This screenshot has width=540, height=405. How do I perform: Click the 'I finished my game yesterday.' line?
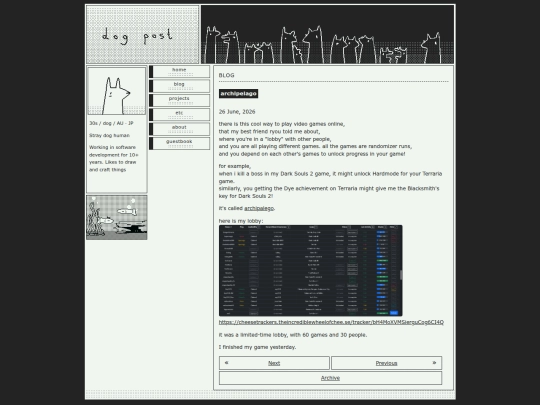pyautogui.click(x=258, y=347)
